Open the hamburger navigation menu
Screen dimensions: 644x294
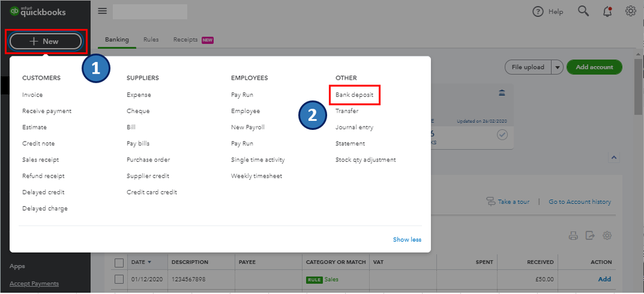[x=102, y=11]
